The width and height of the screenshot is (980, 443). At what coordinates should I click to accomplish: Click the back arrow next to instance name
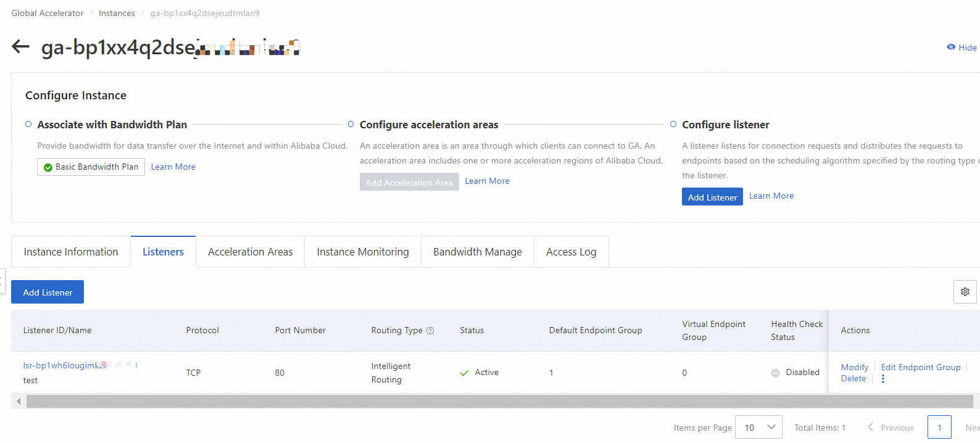tap(21, 46)
